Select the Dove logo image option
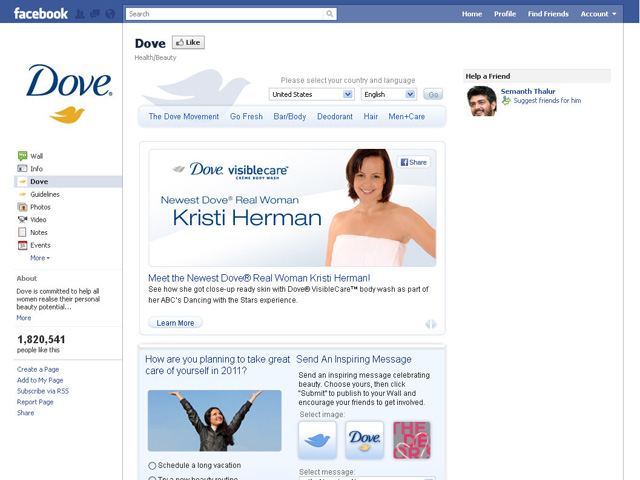 point(364,440)
